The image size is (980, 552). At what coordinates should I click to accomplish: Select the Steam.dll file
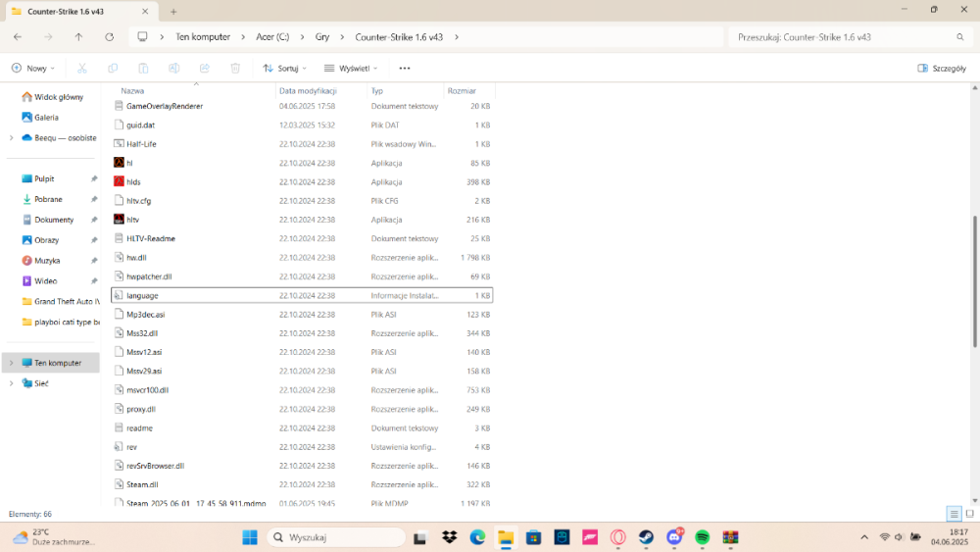click(x=142, y=484)
